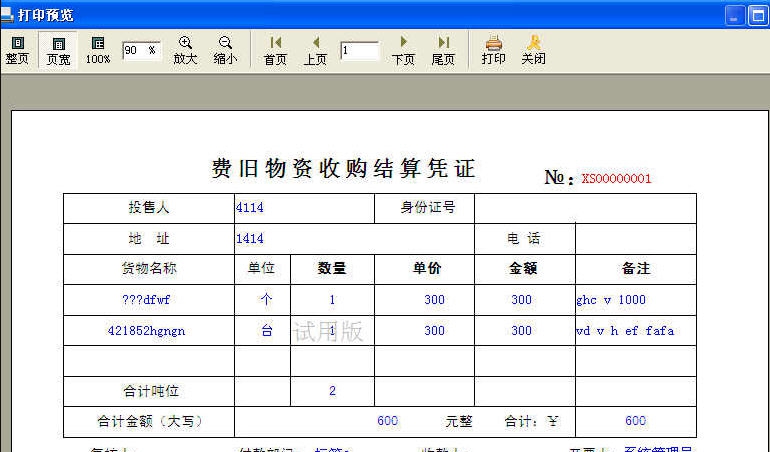Click the zoom percentage field showing 90
This screenshot has height=452, width=770.
(140, 50)
